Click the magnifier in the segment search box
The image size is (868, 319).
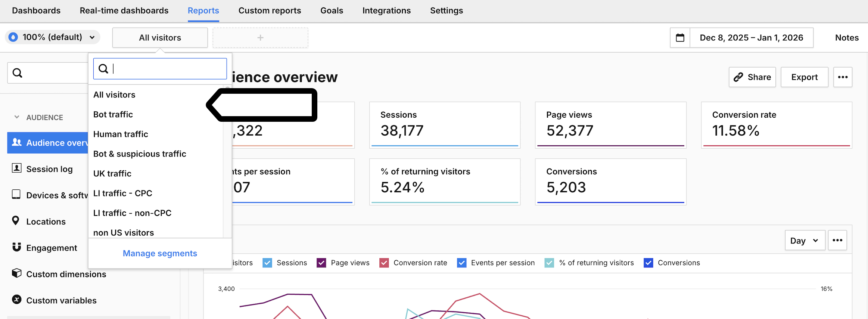tap(103, 69)
